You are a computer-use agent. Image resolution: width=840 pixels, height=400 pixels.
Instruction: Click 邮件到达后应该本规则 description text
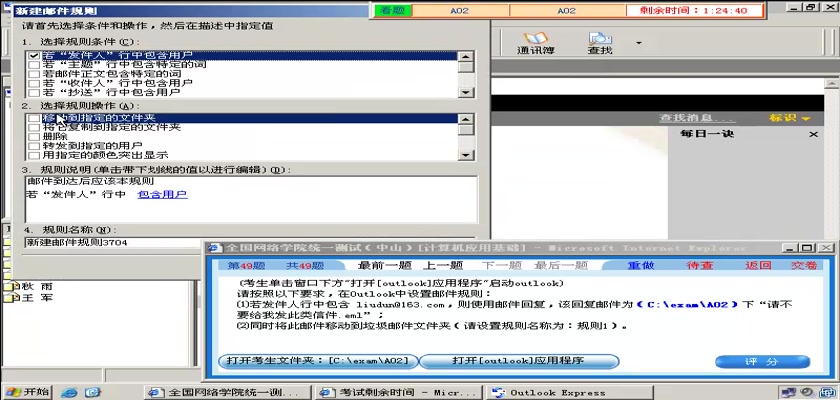(x=90, y=181)
